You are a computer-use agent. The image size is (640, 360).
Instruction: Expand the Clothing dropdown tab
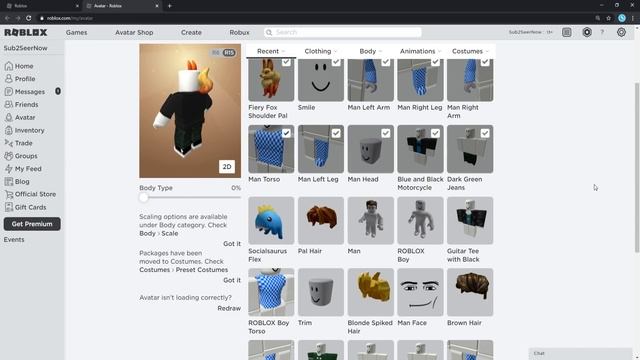tap(321, 51)
